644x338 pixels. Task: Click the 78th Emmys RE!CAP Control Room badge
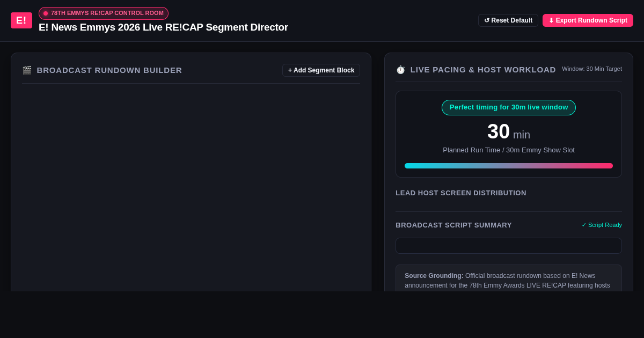click(104, 13)
